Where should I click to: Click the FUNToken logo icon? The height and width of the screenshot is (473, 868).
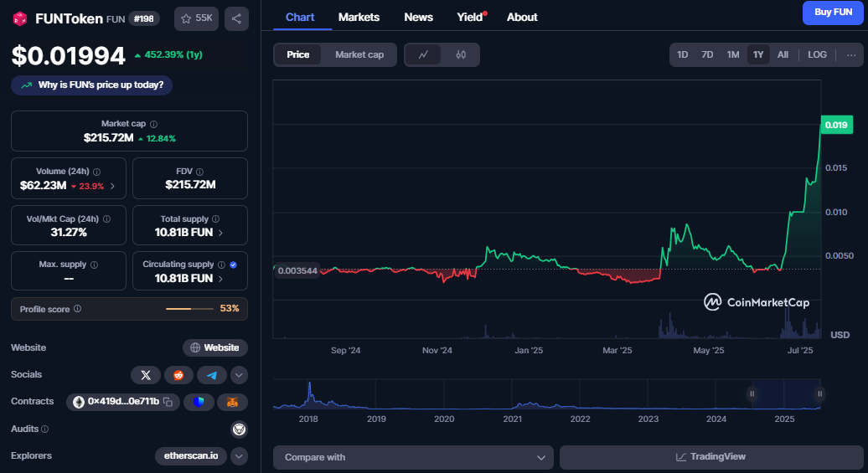point(20,18)
